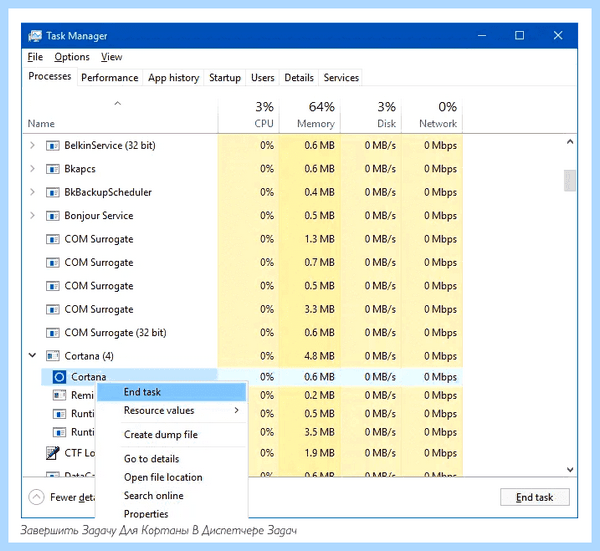Click the COM Surrogate 0.7 MB row icon
Screen dimensions: 600x551
point(52,263)
